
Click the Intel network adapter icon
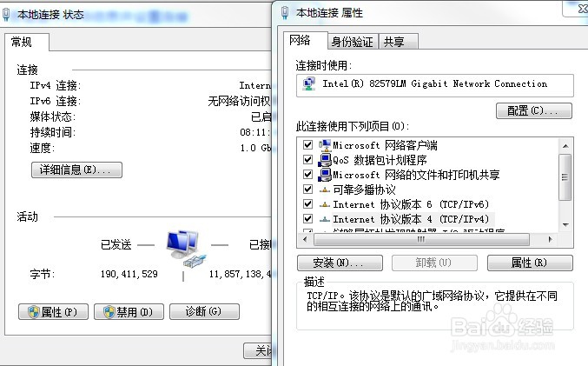(x=309, y=83)
